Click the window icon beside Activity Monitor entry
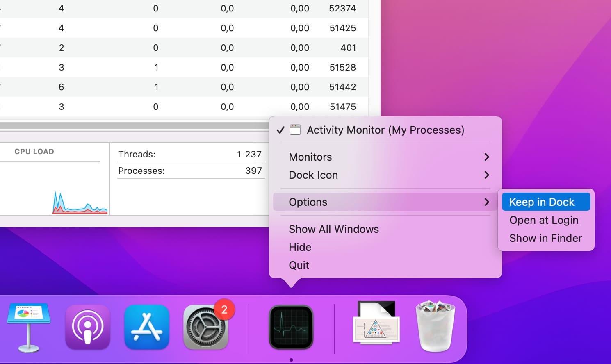 (x=295, y=130)
